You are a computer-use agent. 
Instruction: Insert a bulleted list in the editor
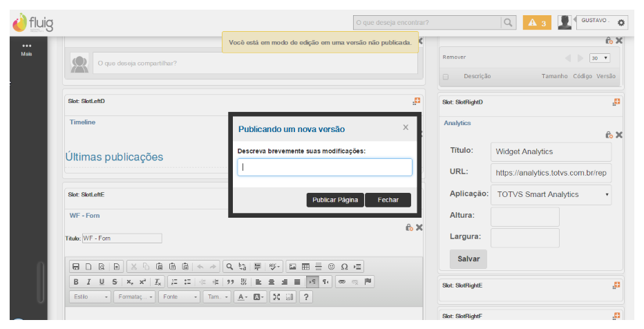pos(188,282)
